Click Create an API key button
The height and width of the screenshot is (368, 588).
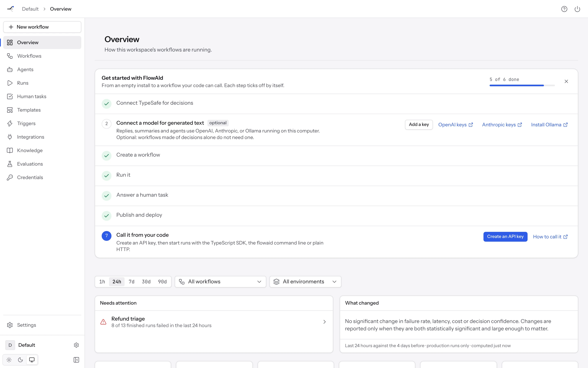(x=505, y=237)
